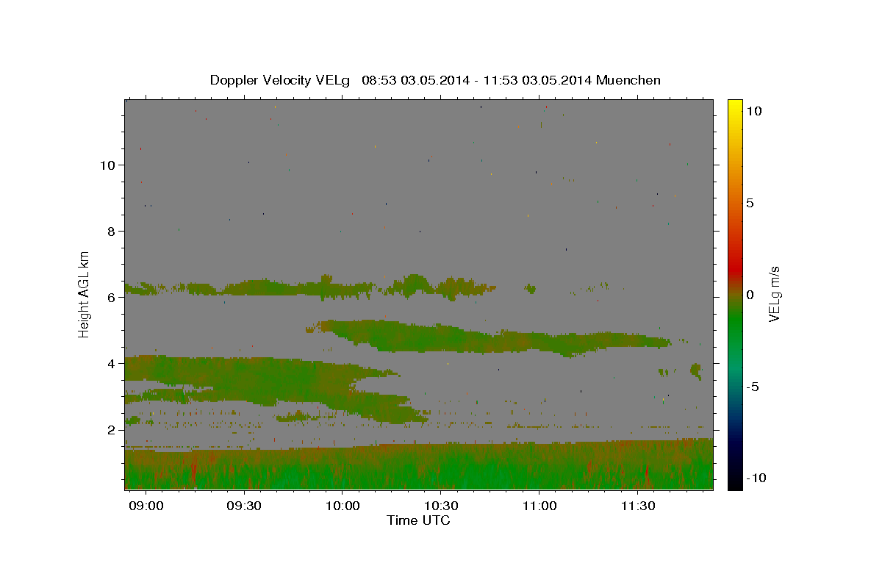The height and width of the screenshot is (588, 882).
Task: Click the 09:00 time tick label
Action: coord(146,506)
